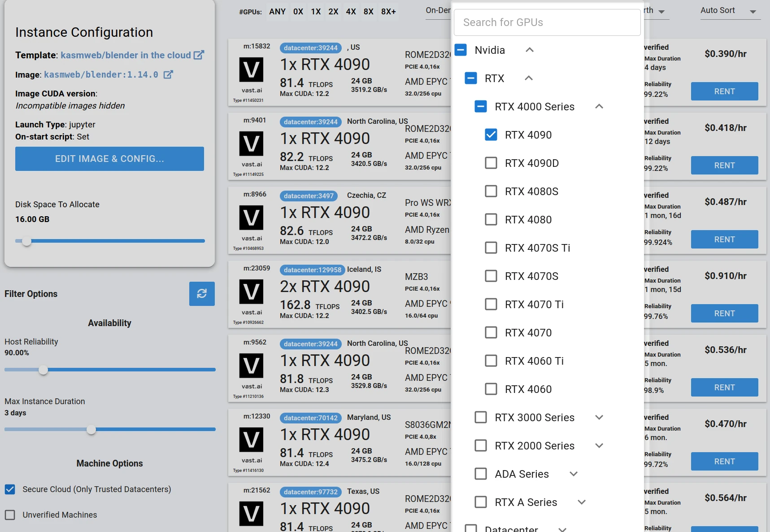Select 0X GPUs filter
Viewport: 770px width, 532px height.
point(298,12)
